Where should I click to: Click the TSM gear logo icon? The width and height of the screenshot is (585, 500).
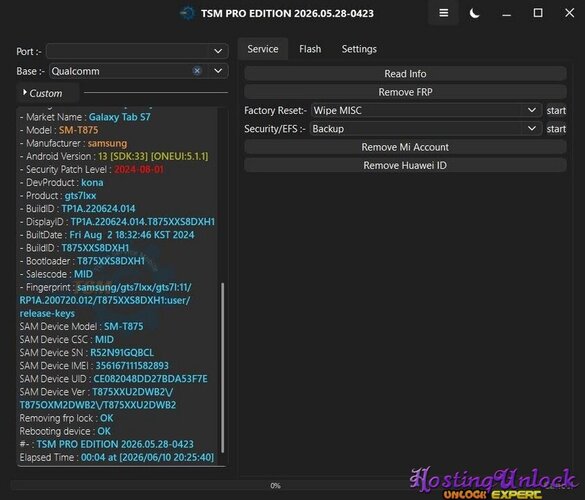click(x=187, y=13)
